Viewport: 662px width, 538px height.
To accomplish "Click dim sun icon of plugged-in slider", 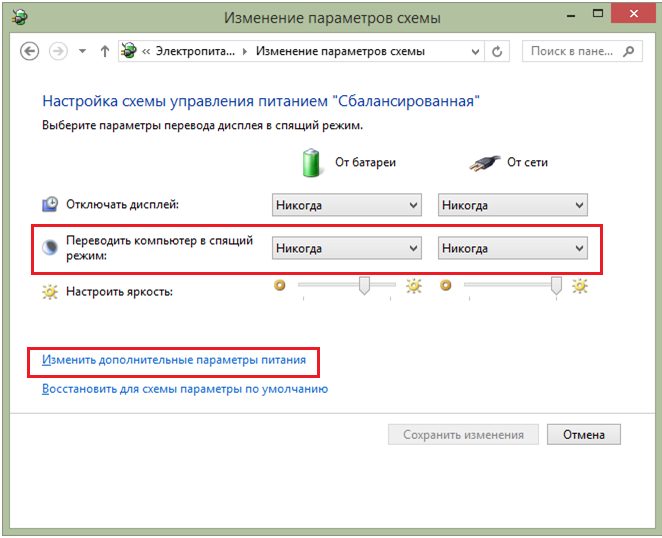I will 445,285.
